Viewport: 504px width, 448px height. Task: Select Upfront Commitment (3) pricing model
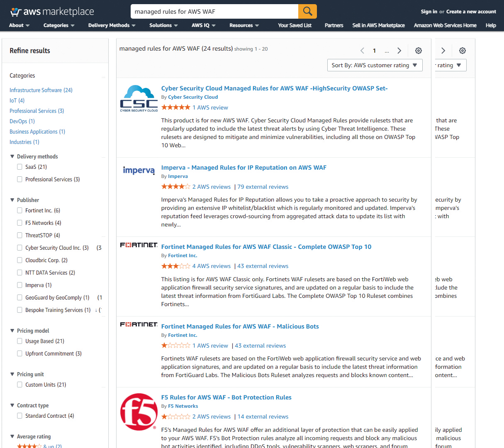[19, 353]
